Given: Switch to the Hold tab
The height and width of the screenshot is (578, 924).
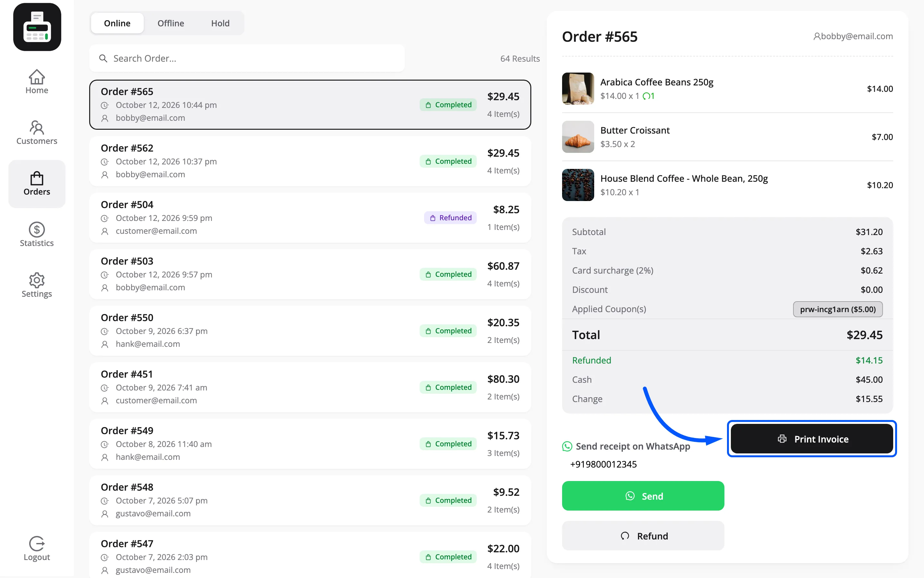Looking at the screenshot, I should (x=220, y=23).
